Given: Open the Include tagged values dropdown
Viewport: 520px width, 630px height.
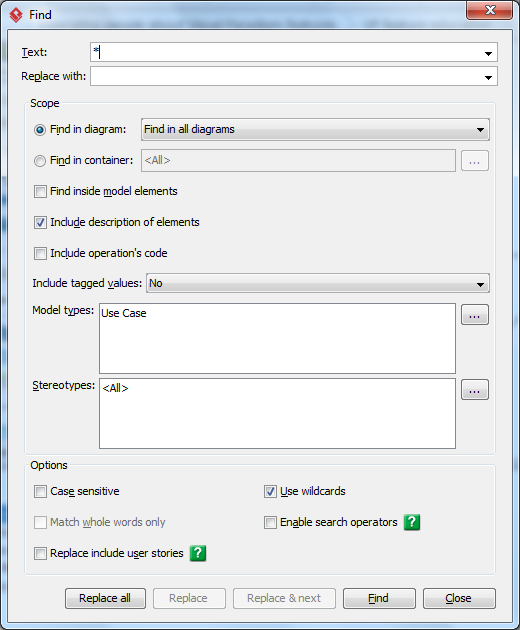Looking at the screenshot, I should click(x=318, y=283).
